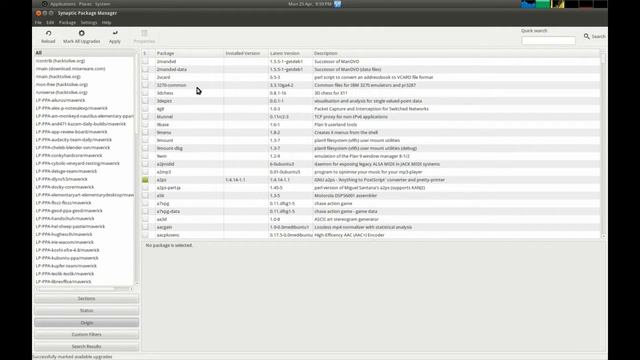This screenshot has width=640, height=360.
Task: Mark the 6tunnel package checkbox
Action: [x=145, y=116]
